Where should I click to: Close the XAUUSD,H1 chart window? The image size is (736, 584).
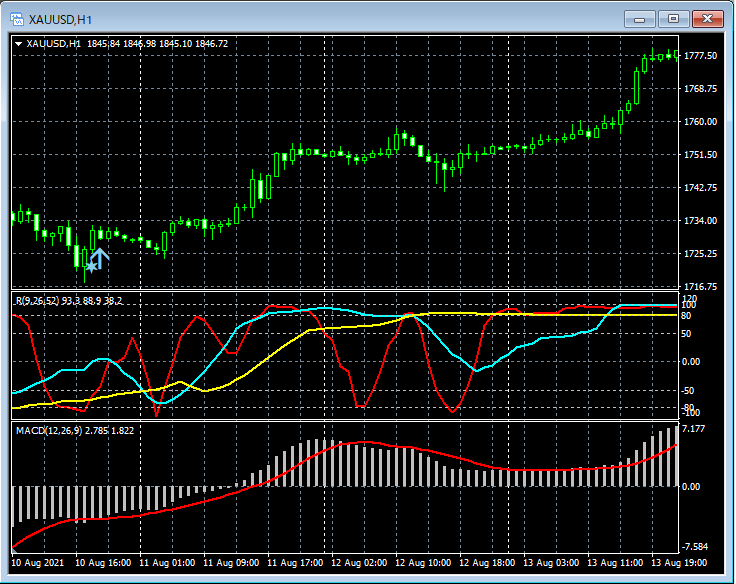(708, 19)
